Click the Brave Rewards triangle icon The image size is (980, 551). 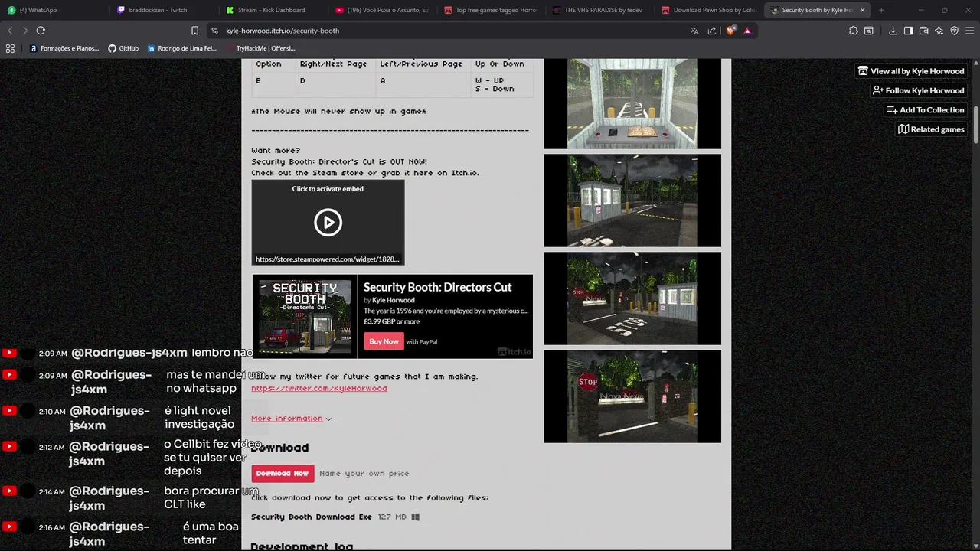point(747,31)
